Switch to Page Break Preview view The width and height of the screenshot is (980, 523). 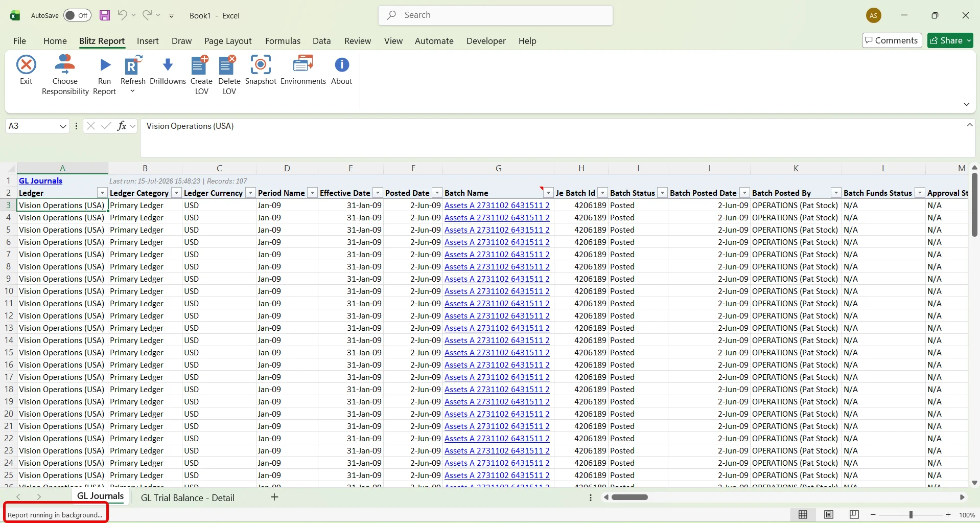pos(854,515)
